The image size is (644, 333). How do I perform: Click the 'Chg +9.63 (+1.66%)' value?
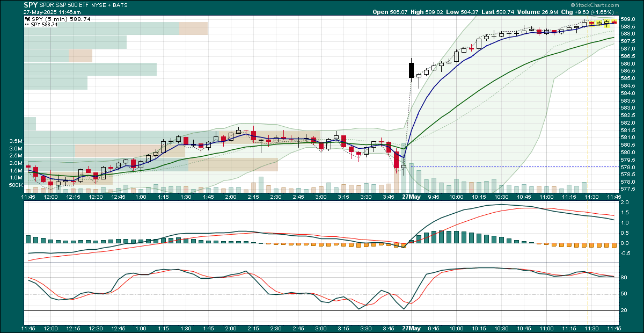[587, 11]
